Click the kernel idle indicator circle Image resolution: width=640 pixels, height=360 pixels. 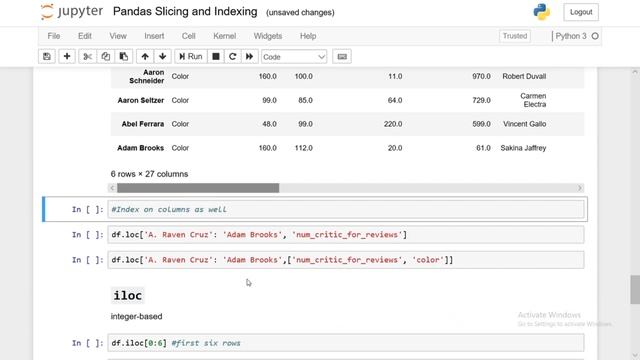point(595,36)
